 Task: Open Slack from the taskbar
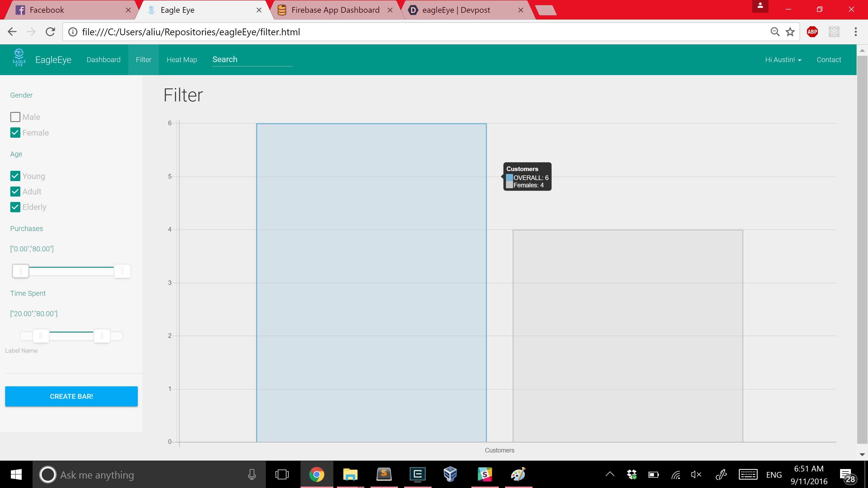click(484, 474)
